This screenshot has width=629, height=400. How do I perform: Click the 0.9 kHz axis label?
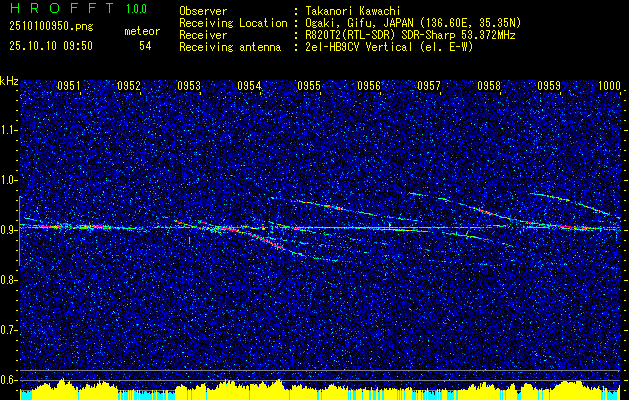(x=9, y=230)
